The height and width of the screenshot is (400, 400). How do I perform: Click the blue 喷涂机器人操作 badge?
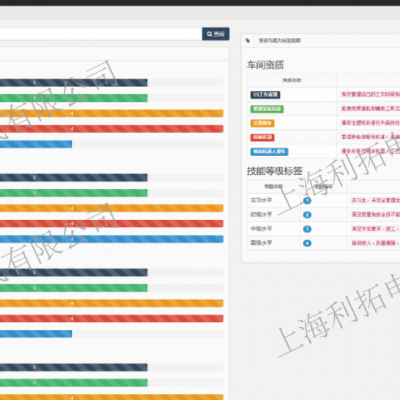pyautogui.click(x=269, y=152)
